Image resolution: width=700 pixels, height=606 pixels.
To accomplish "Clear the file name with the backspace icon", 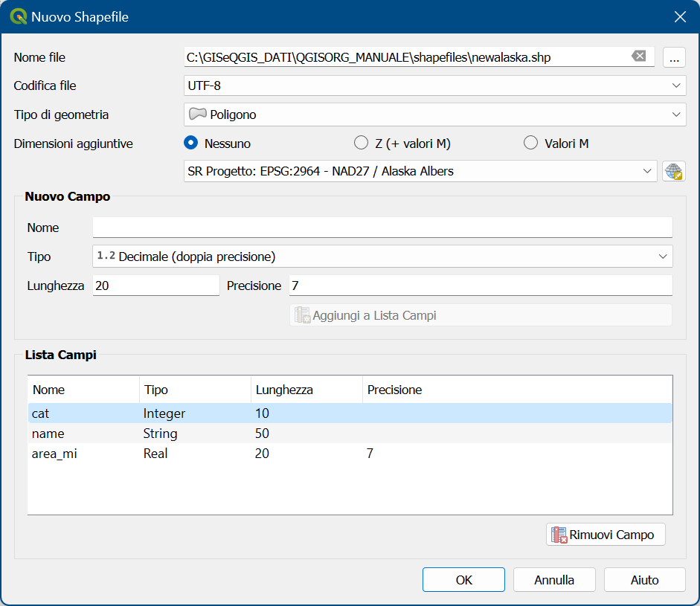I will point(638,57).
